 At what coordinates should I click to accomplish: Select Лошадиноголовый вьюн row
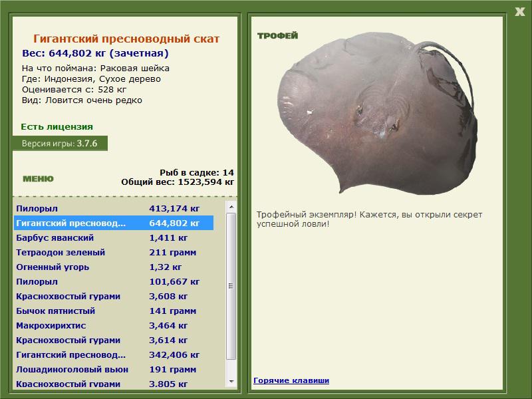(x=114, y=369)
